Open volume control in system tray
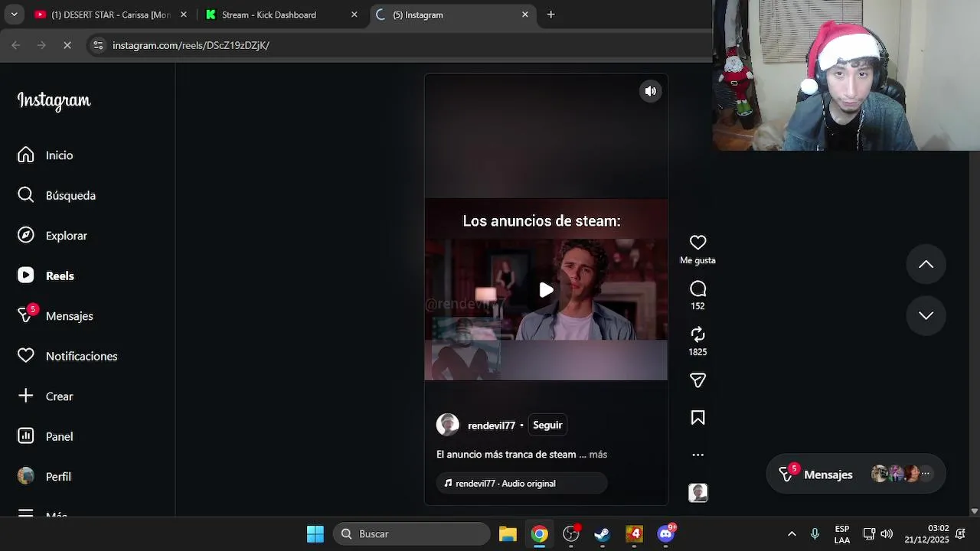The width and height of the screenshot is (980, 551). [x=887, y=534]
